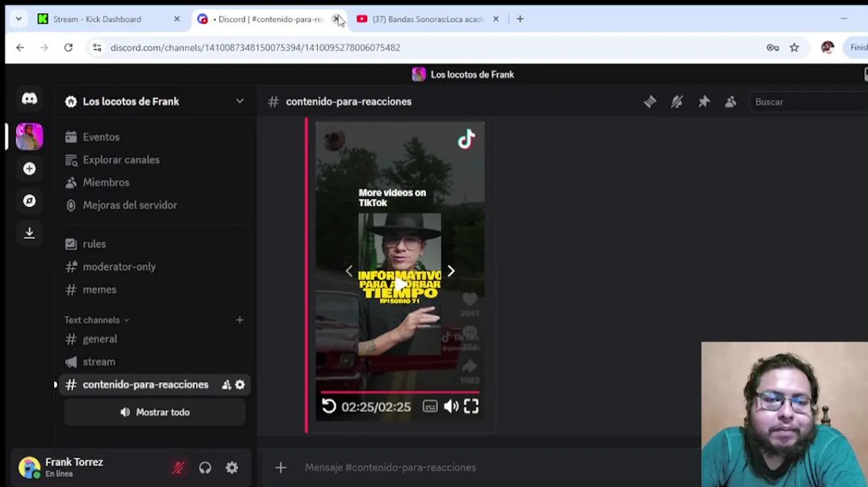Collapse the Text channels category
Image resolution: width=868 pixels, height=487 pixels.
[97, 320]
